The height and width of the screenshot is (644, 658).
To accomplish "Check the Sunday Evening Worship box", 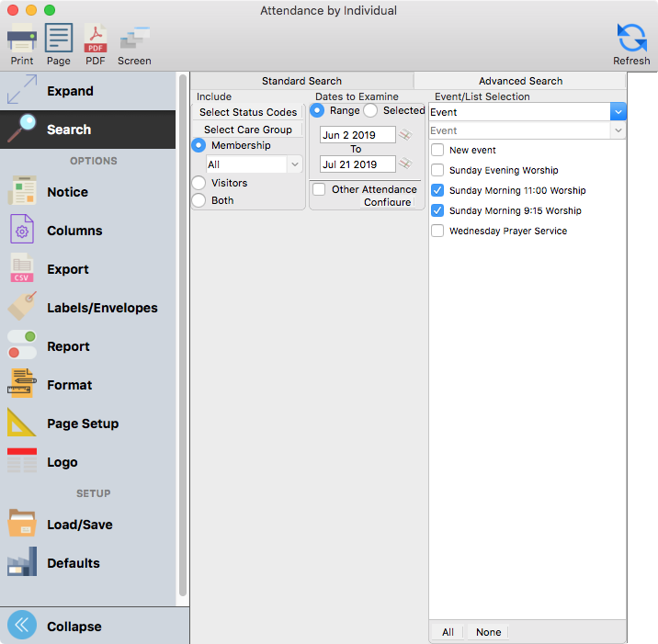I will click(438, 170).
